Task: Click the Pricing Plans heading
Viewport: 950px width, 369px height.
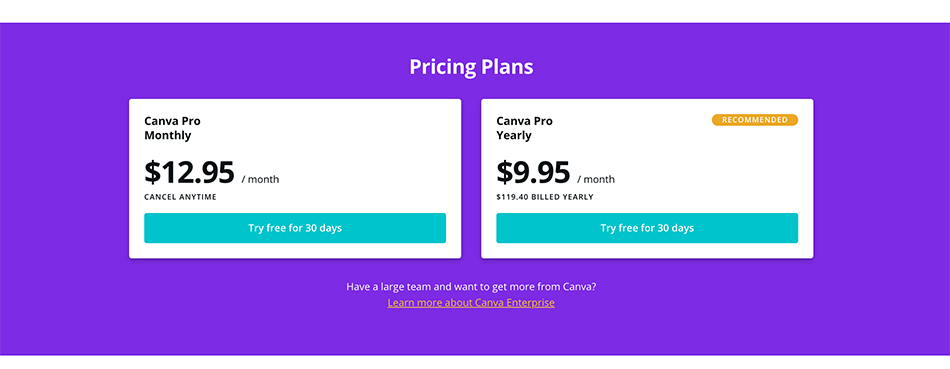Action: click(471, 67)
